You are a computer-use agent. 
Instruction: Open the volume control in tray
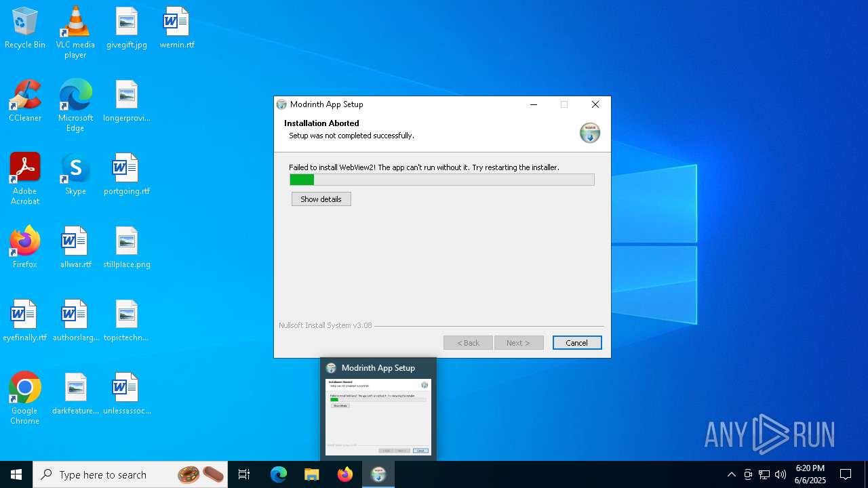[x=781, y=474]
